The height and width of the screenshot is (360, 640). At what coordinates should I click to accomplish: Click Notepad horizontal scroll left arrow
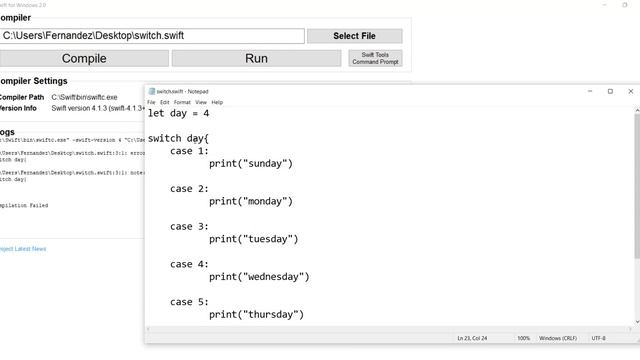tap(148, 329)
